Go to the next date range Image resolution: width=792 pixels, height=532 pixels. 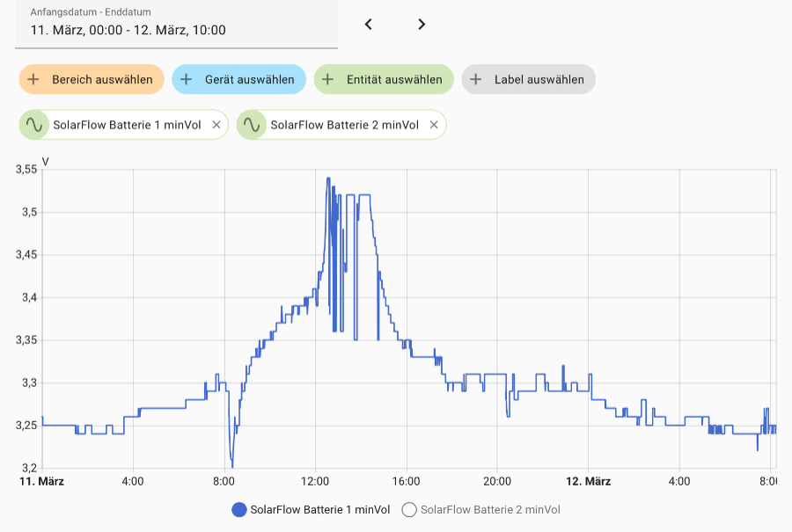[422, 25]
